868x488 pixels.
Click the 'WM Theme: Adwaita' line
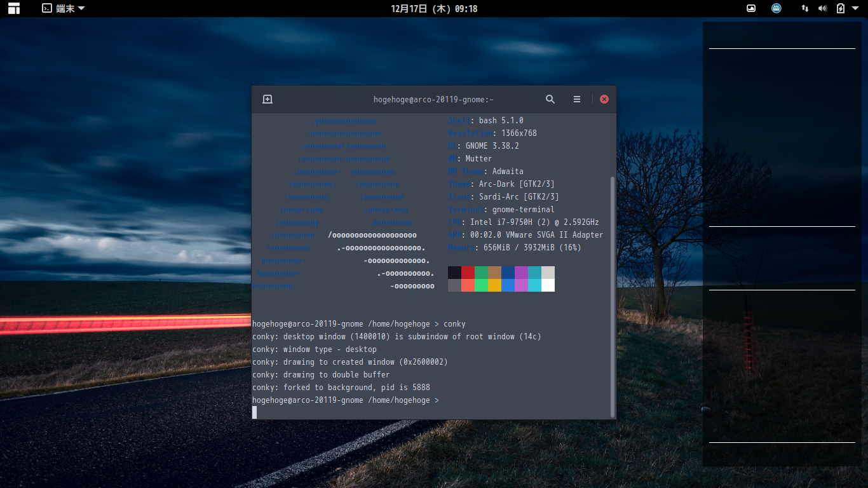tap(485, 171)
